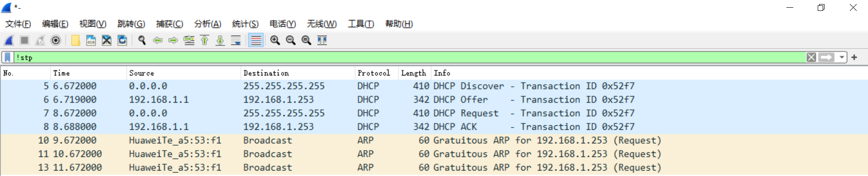Sort by the Protocol column header
This screenshot has width=868, height=176.
pyautogui.click(x=376, y=73)
